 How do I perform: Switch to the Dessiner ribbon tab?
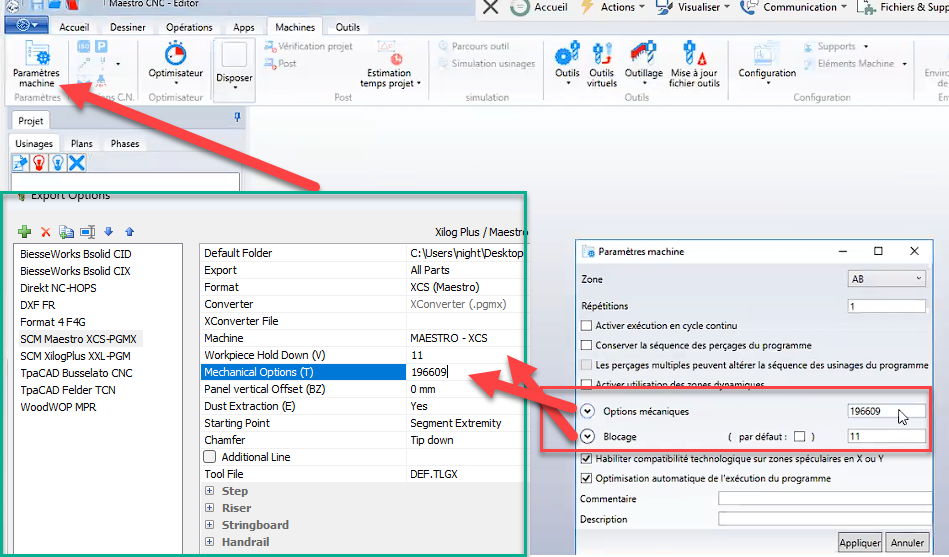pyautogui.click(x=127, y=27)
